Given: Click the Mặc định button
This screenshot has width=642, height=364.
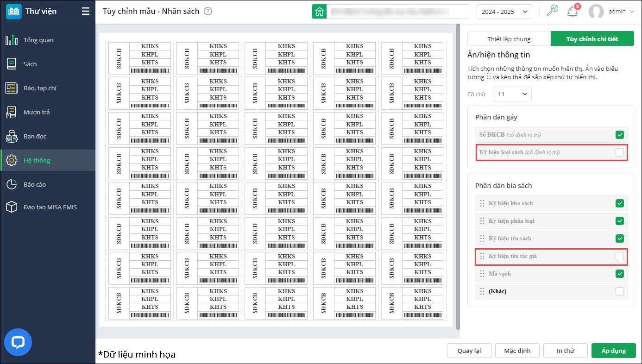Looking at the screenshot, I should pos(517,351).
